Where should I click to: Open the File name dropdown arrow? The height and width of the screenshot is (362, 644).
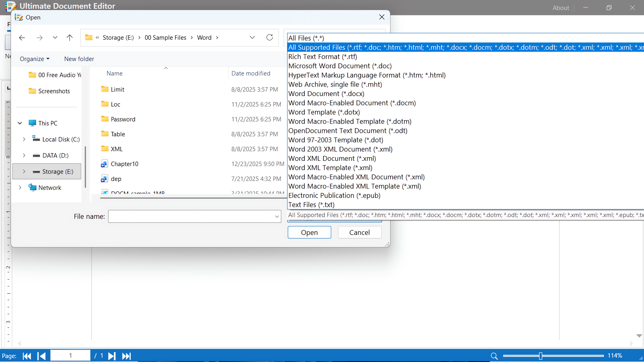[277, 216]
